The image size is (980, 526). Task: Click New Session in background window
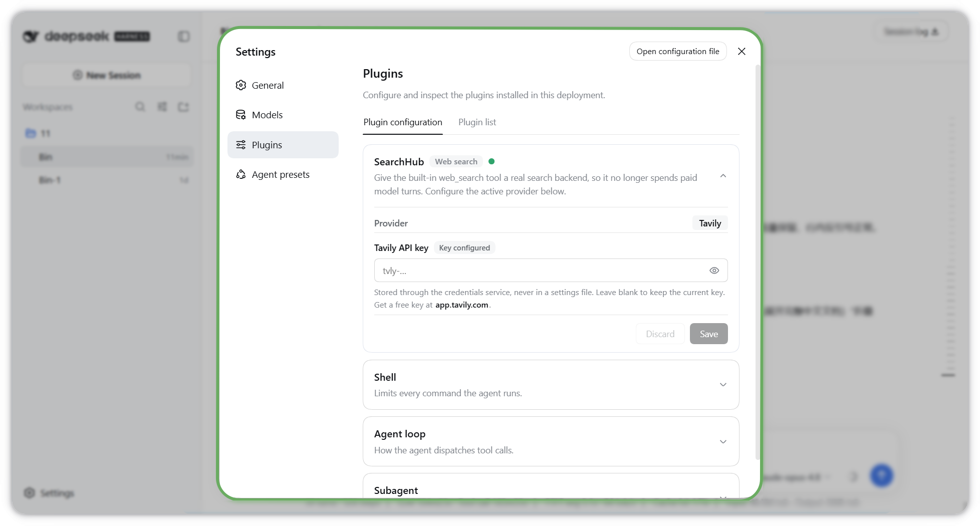tap(107, 75)
